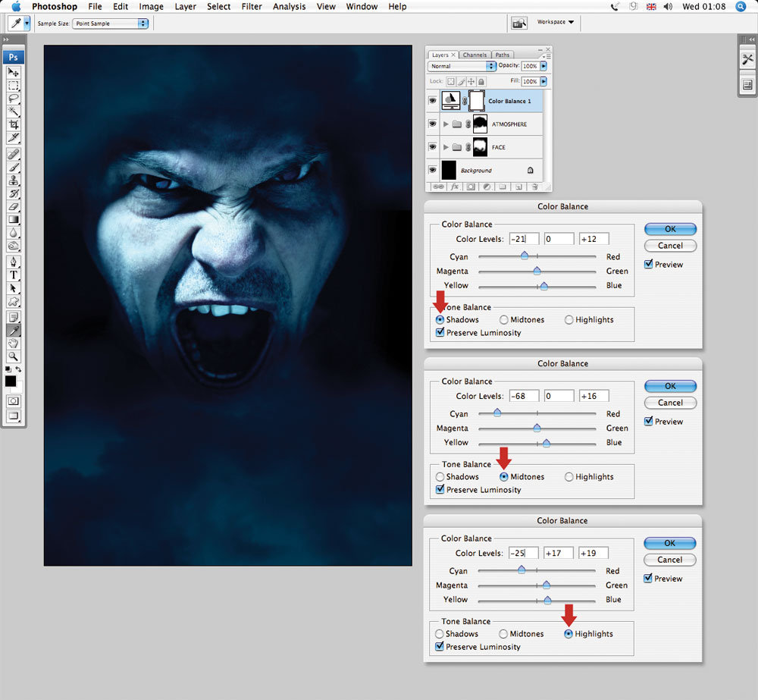Screen dimensions: 758x700
Task: Open the Fill slider arrow
Action: coord(543,81)
